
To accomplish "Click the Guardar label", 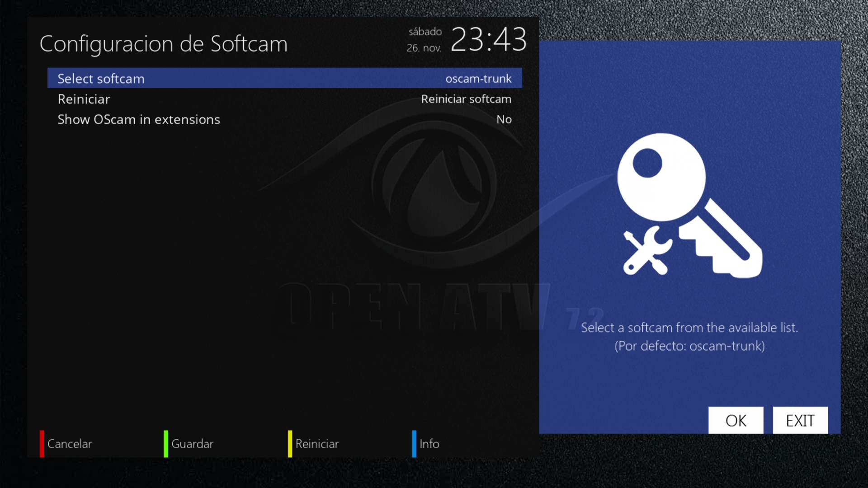I will pos(192,444).
